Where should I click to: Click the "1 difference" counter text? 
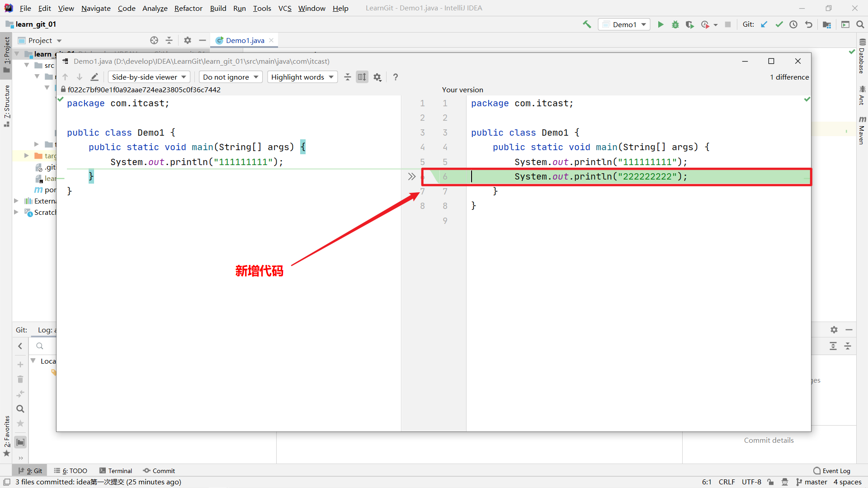(789, 77)
